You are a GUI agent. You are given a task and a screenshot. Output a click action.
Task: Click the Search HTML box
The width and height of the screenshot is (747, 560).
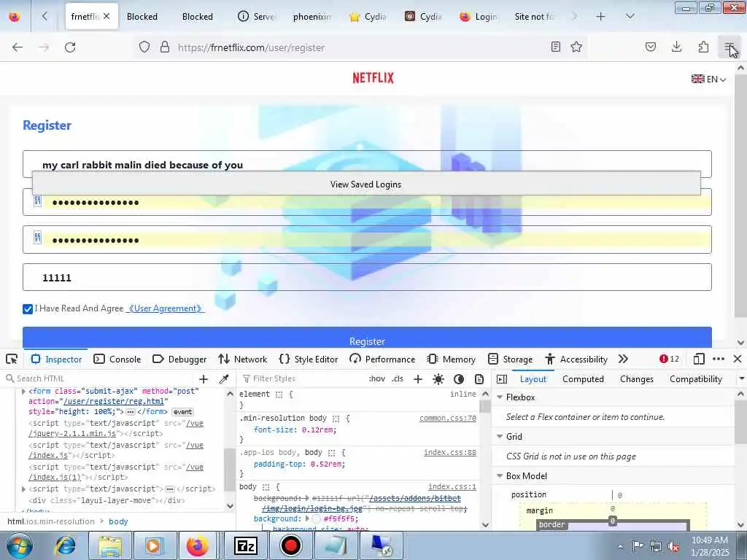100,379
